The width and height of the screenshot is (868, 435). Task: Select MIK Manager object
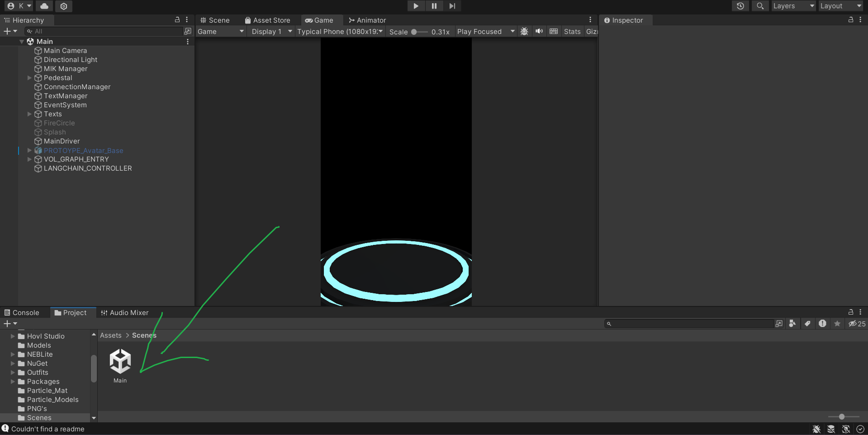[x=66, y=69]
